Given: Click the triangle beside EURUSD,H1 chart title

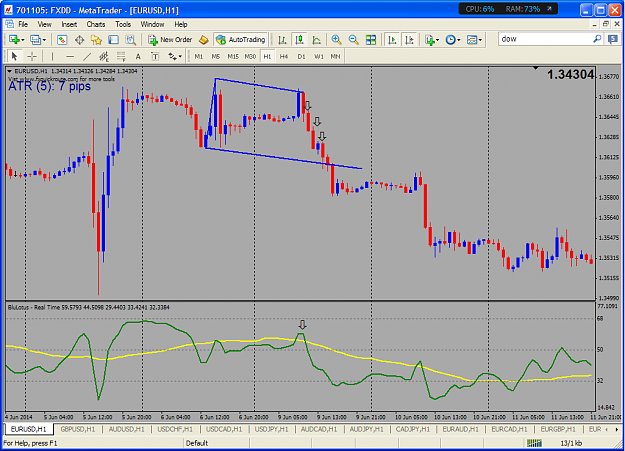Looking at the screenshot, I should coord(10,71).
